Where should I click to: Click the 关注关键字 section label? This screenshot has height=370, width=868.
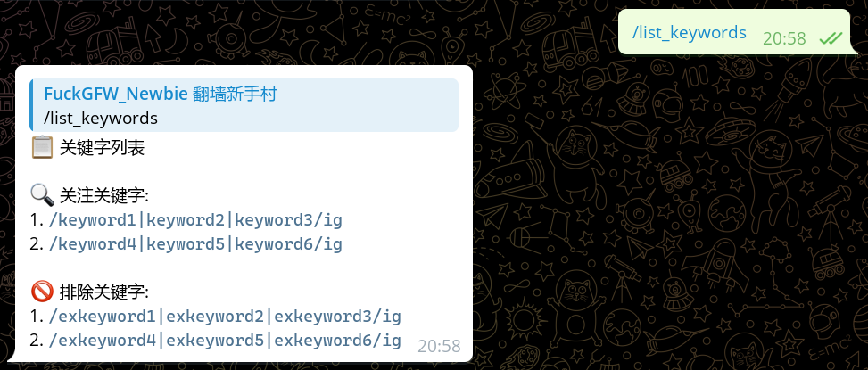pyautogui.click(x=104, y=195)
